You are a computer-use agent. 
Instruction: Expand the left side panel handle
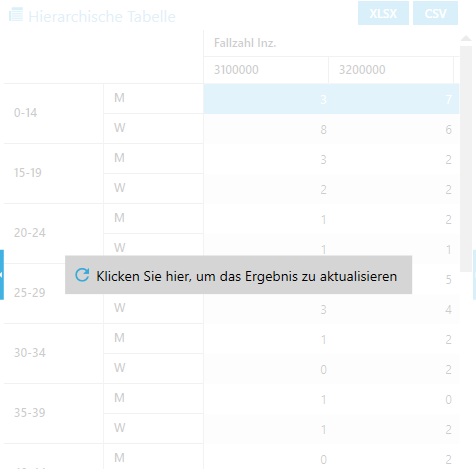tap(2, 275)
